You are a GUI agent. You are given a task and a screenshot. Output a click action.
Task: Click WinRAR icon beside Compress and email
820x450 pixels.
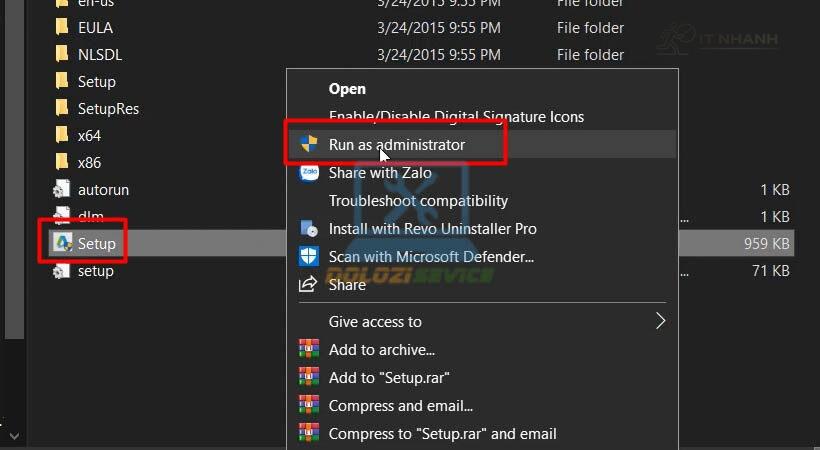(x=309, y=406)
